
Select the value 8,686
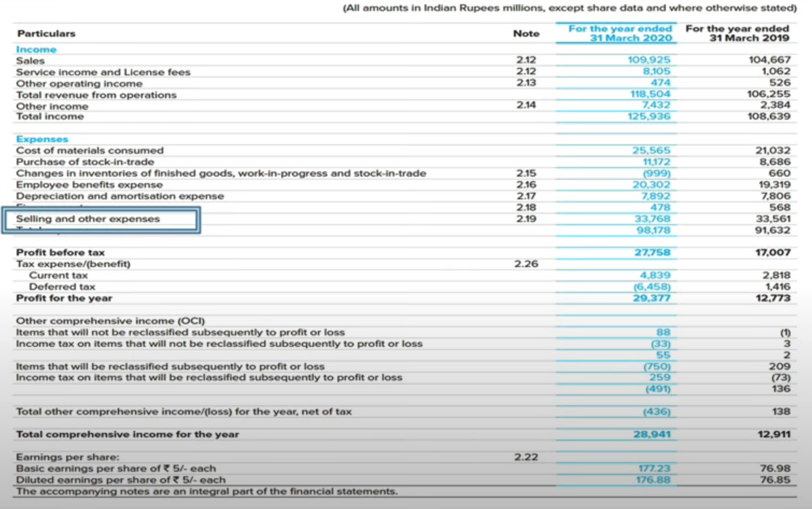775,162
